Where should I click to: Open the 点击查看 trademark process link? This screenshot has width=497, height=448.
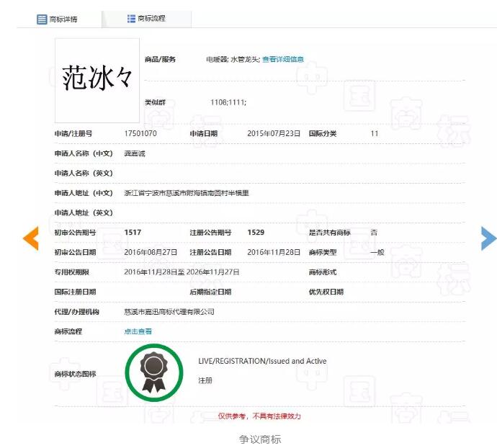[138, 331]
